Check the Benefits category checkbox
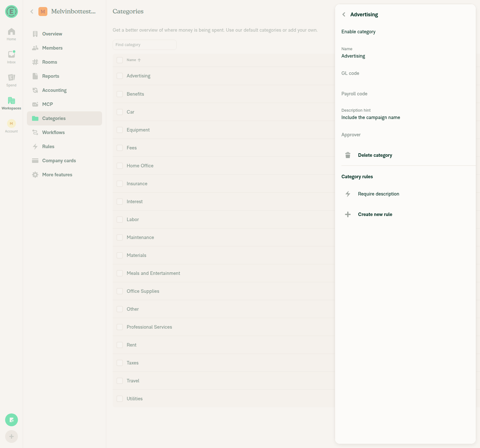This screenshot has width=480, height=448. (120, 94)
